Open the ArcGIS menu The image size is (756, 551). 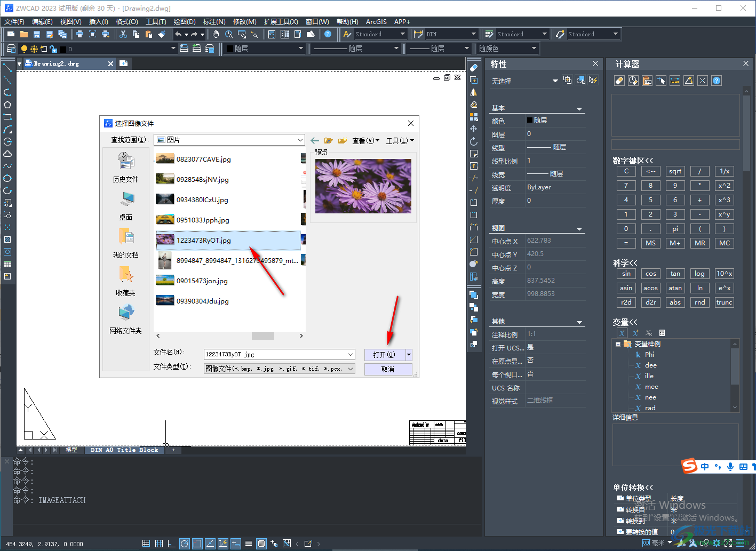pos(376,22)
